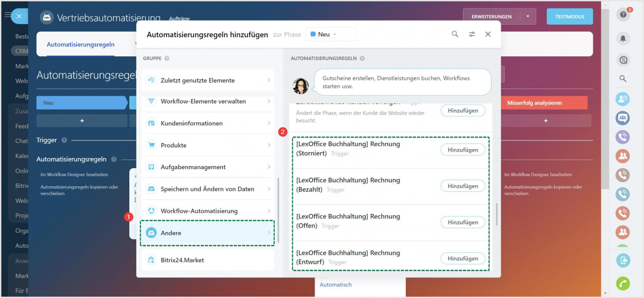Switch to the Automatisierungsregeln tab
Image resolution: width=644 pixels, height=298 pixels.
(80, 44)
